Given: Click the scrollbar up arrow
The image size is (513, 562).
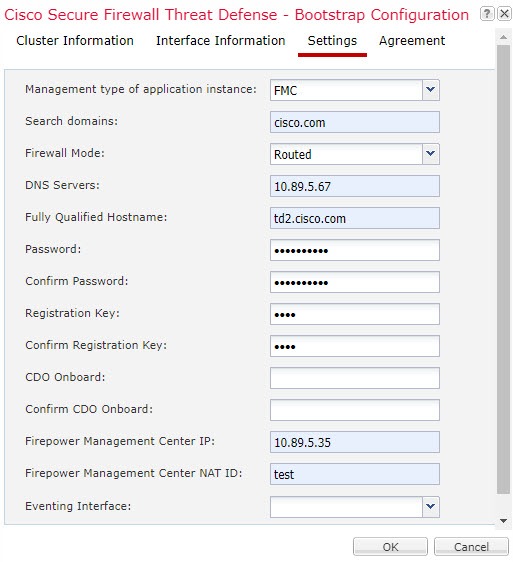Looking at the screenshot, I should 503,37.
